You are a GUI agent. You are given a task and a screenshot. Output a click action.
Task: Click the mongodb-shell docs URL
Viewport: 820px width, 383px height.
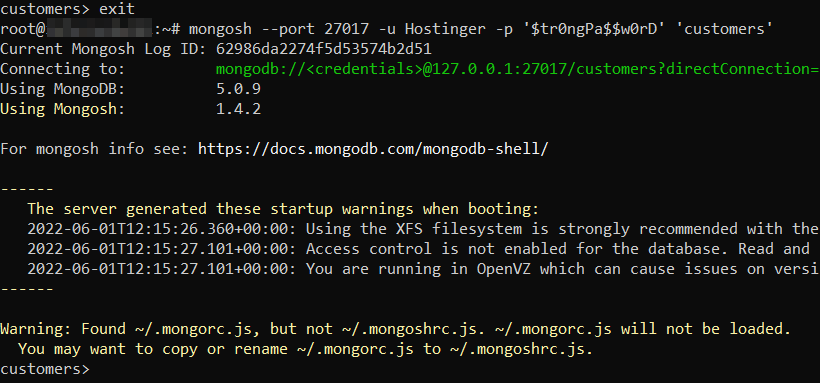(x=373, y=149)
